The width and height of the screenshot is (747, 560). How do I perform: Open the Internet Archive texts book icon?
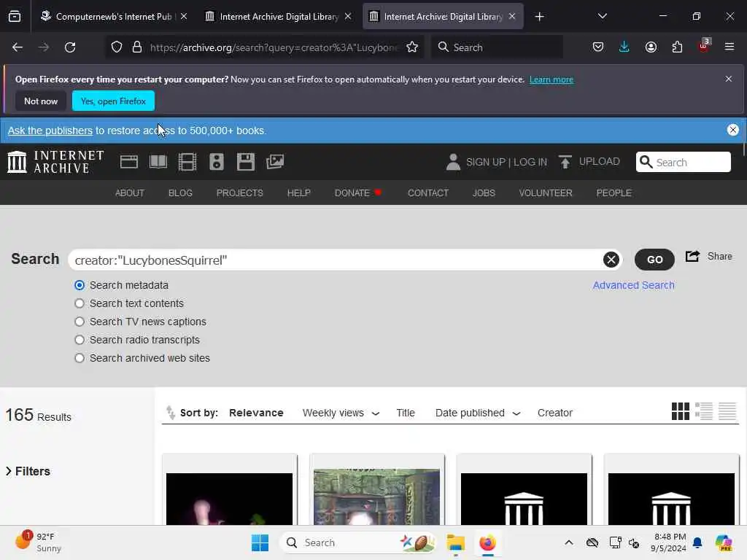point(158,162)
